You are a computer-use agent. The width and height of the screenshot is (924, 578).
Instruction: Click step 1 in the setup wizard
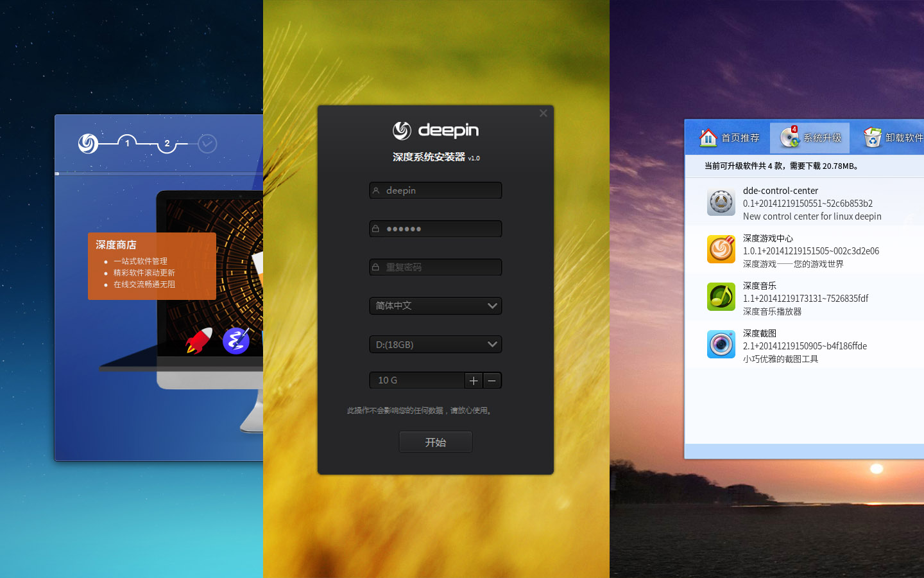[127, 143]
